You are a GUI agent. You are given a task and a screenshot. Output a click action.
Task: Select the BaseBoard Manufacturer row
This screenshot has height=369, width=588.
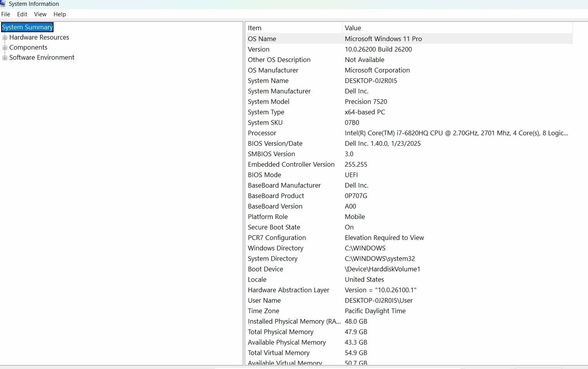coord(409,185)
